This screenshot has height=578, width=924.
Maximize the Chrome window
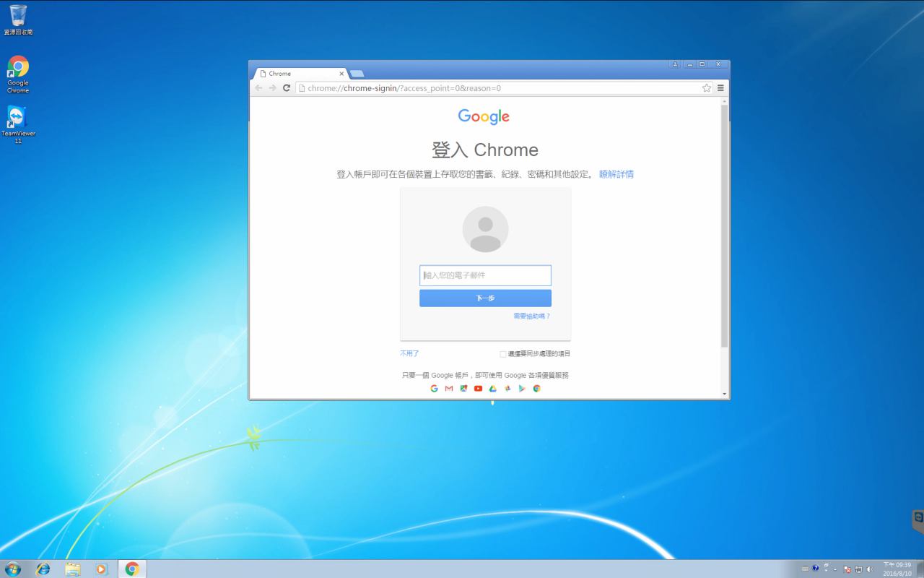[702, 64]
